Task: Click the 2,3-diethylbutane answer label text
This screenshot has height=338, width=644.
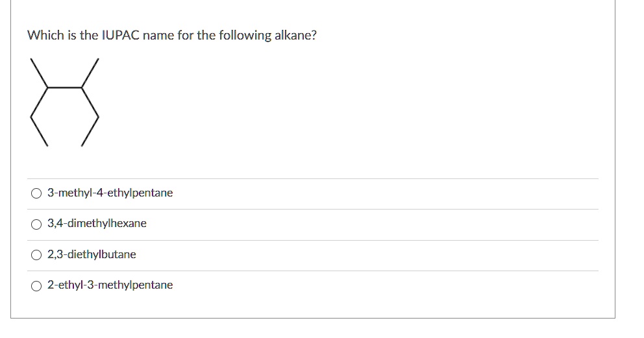Action: coord(92,255)
